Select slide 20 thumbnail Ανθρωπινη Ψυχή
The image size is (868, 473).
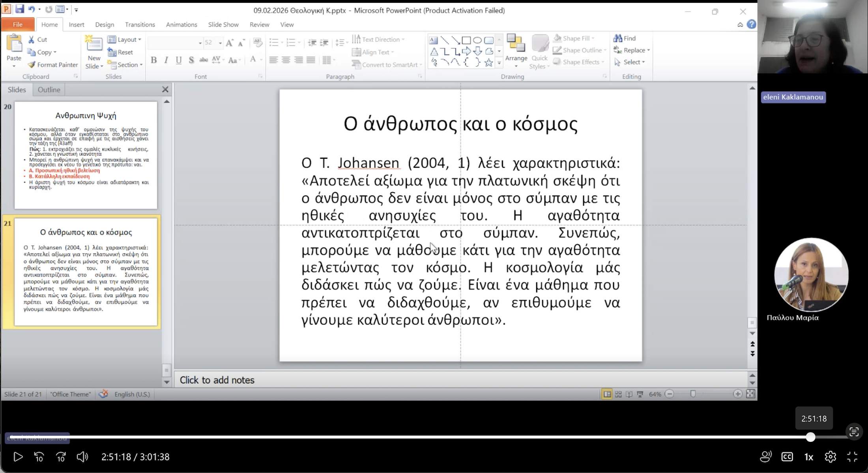click(x=86, y=155)
